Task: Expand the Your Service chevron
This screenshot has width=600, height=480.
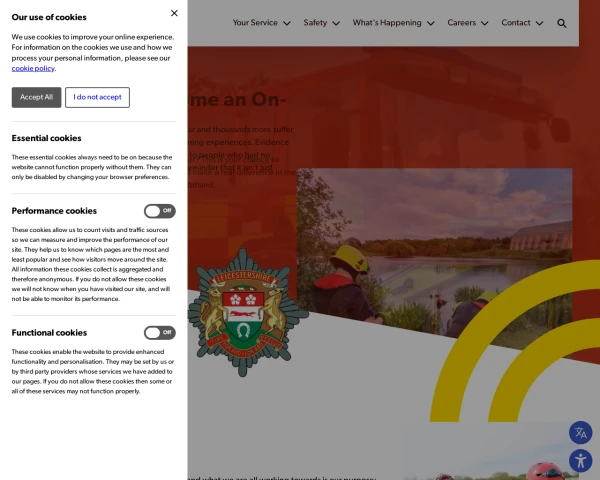Action: click(x=287, y=23)
